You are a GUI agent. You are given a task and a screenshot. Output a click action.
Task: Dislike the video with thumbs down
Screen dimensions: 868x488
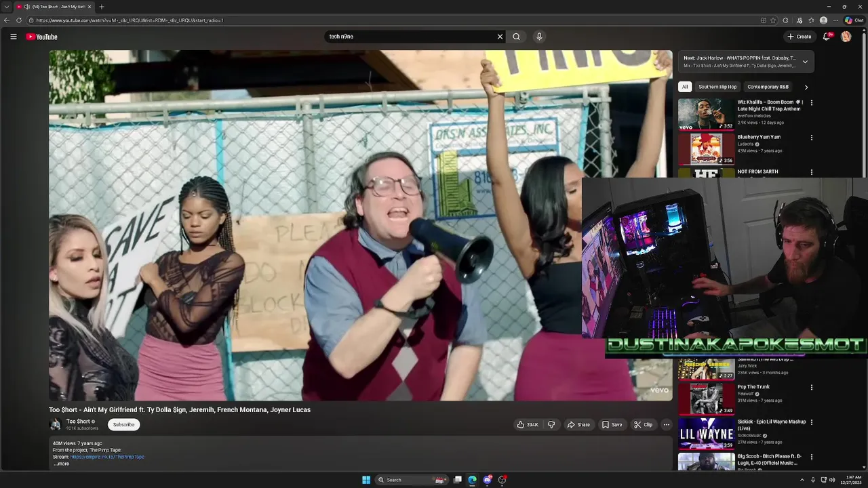pos(551,425)
